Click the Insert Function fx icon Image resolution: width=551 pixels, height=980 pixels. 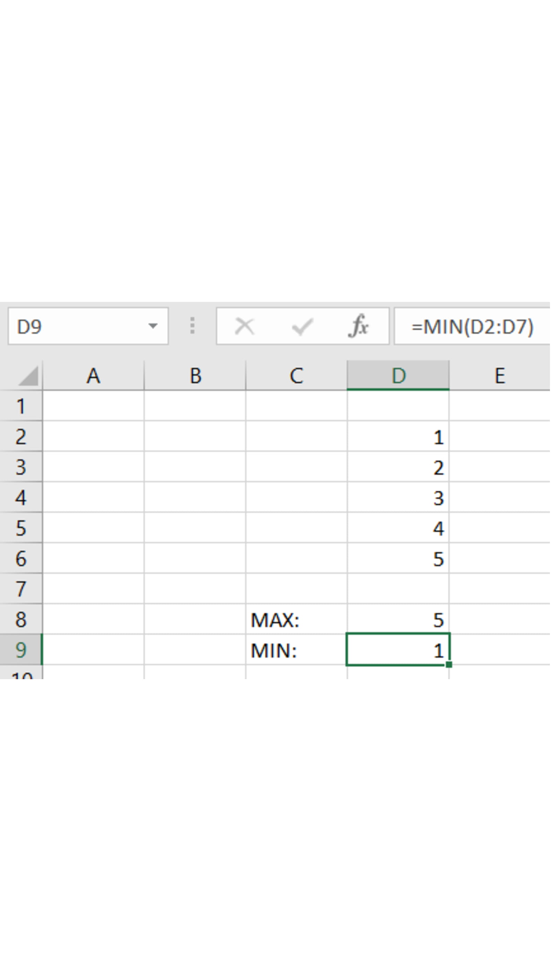click(358, 326)
